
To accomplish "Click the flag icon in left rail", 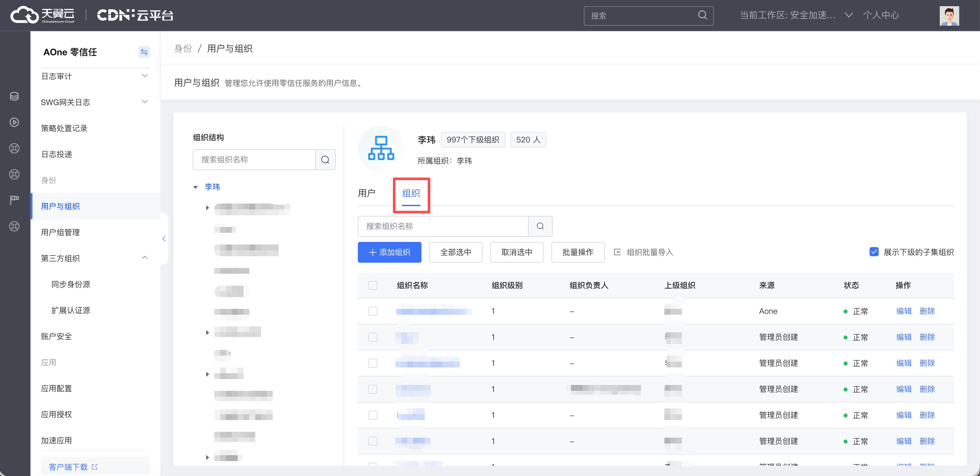I will click(x=15, y=200).
